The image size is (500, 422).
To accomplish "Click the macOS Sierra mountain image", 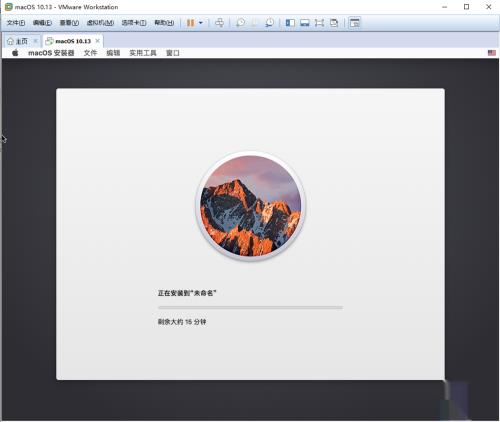I will [250, 206].
